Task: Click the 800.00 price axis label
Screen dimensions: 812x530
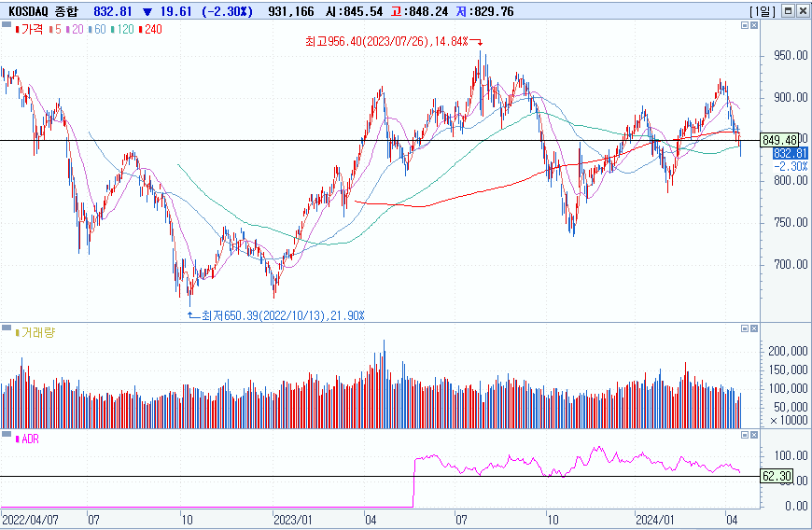Action: click(x=791, y=181)
